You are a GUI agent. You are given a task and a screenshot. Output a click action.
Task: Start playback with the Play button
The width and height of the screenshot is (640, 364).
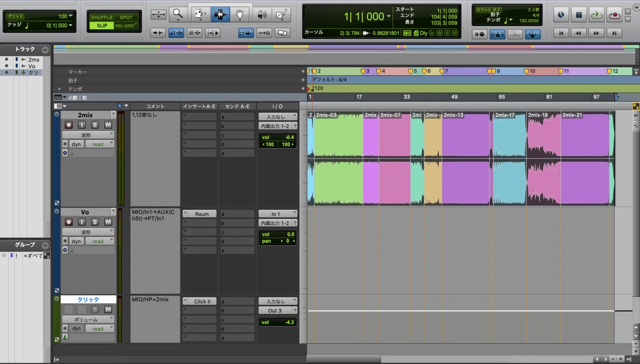[597, 15]
